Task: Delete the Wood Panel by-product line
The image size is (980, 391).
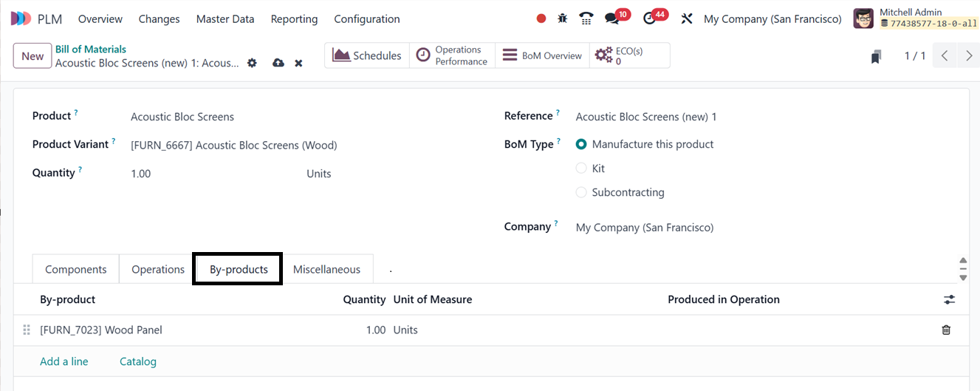Action: point(946,330)
